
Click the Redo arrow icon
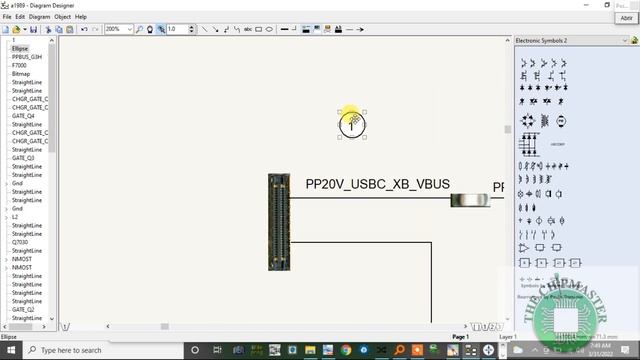[x=95, y=29]
